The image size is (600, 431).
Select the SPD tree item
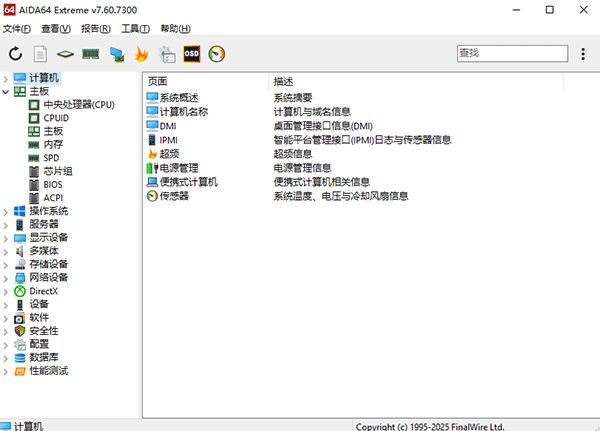(x=51, y=158)
